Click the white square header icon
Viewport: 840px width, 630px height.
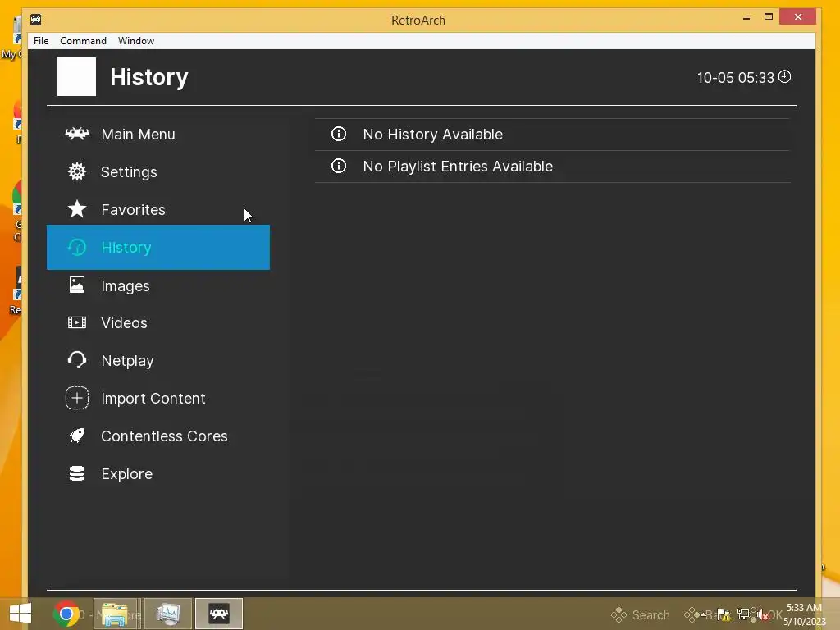(76, 76)
